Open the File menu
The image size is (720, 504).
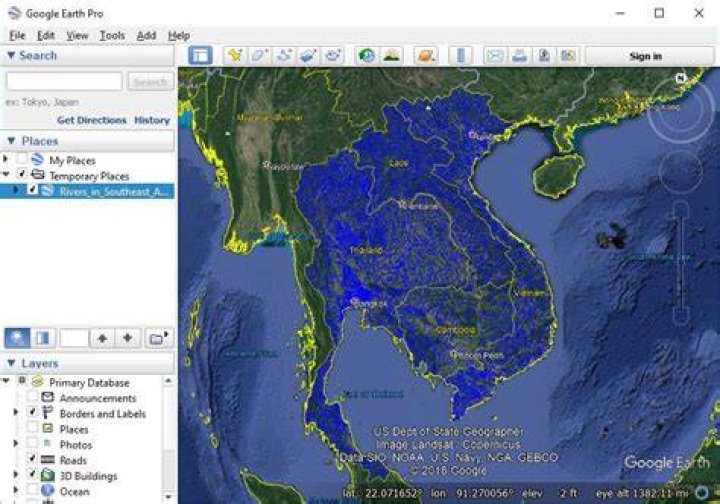17,35
